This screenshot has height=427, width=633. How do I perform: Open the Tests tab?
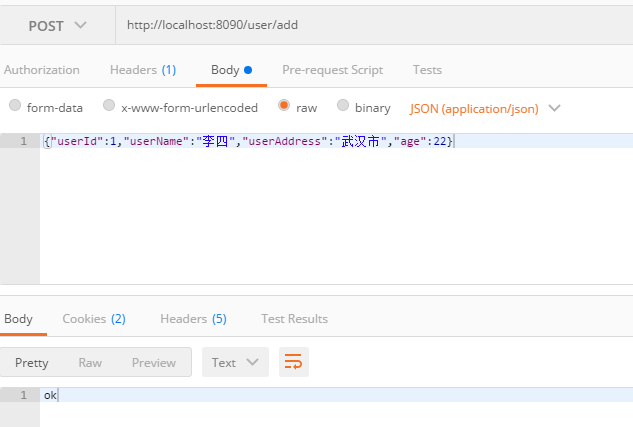427,70
